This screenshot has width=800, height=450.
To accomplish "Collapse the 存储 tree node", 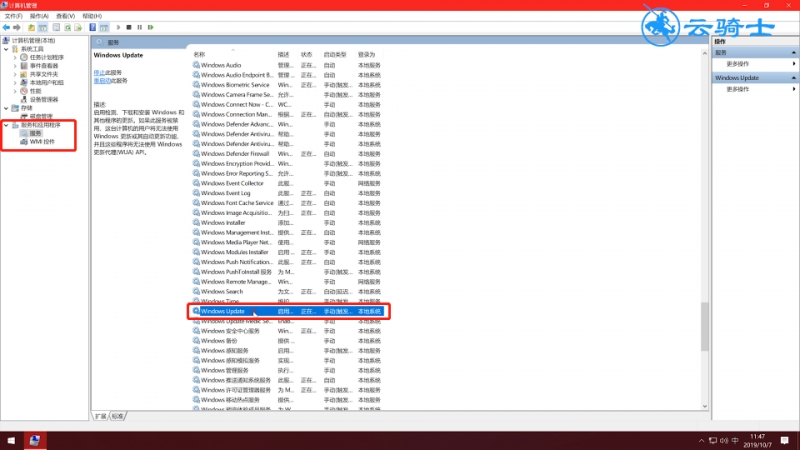I will (6, 108).
